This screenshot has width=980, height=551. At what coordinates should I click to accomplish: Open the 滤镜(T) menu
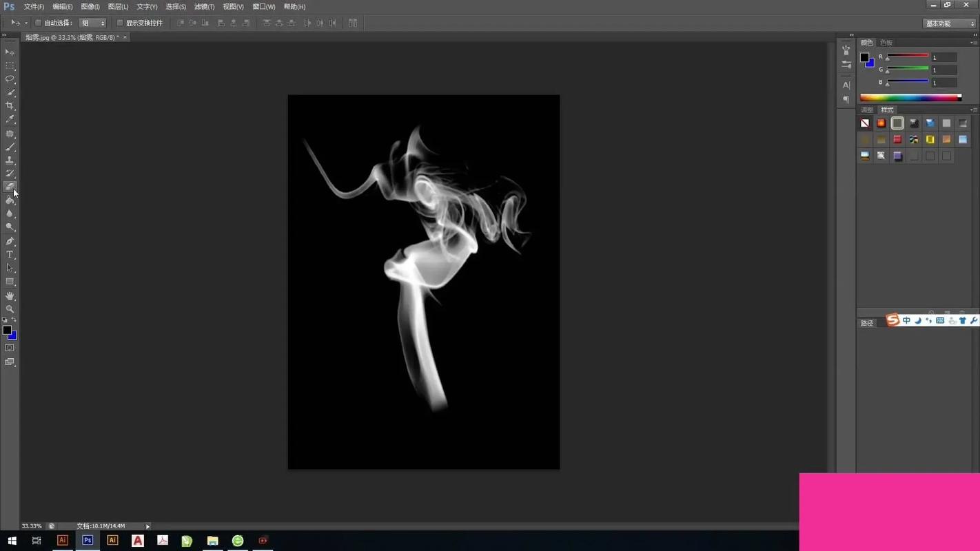click(205, 7)
